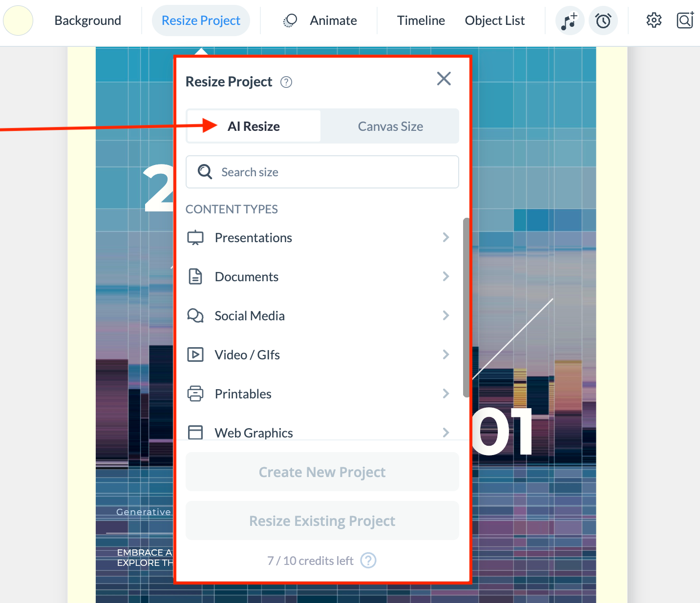This screenshot has height=603, width=700.
Task: Click the Resize Existing Project button
Action: pos(322,520)
